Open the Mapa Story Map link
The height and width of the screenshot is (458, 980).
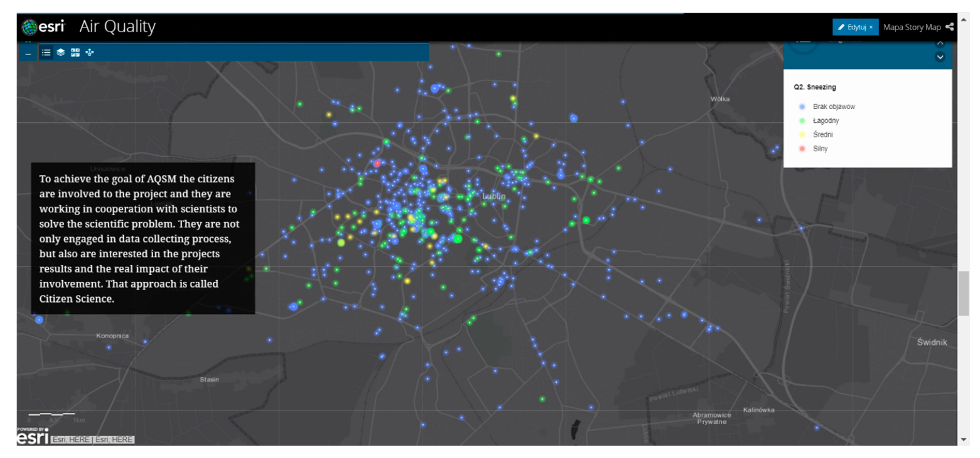point(912,27)
